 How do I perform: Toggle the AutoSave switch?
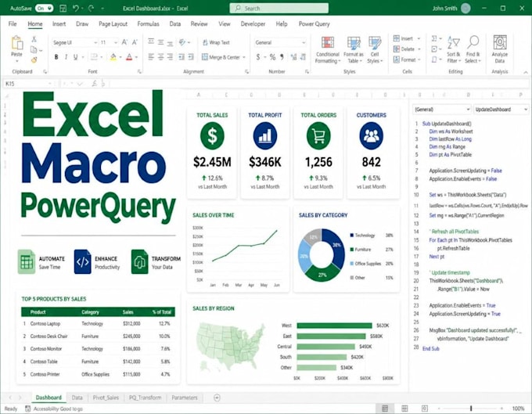(x=44, y=8)
